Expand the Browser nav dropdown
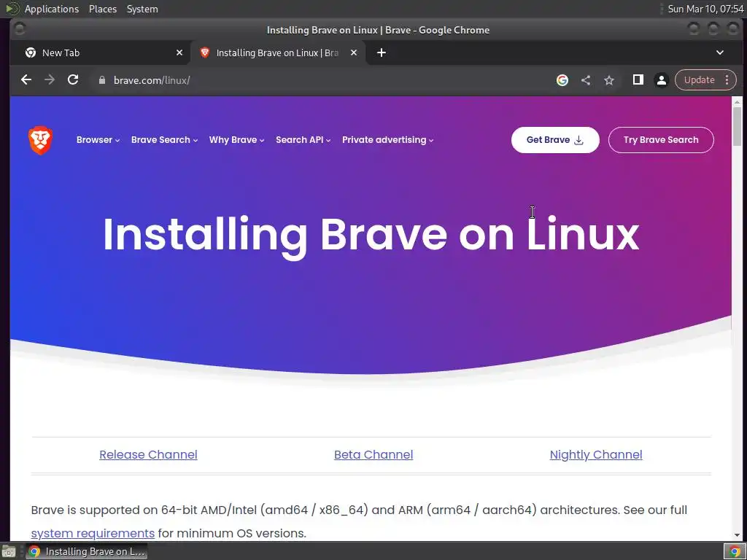Image resolution: width=747 pixels, height=560 pixels. [x=98, y=140]
